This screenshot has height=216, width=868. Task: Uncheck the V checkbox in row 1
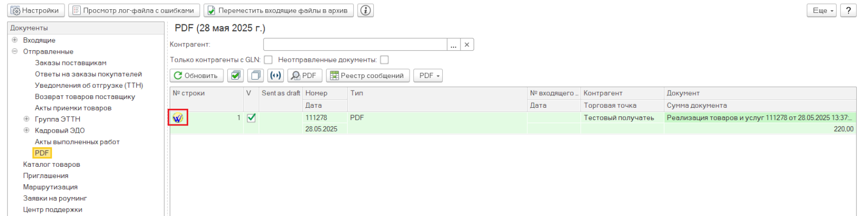[x=251, y=117]
